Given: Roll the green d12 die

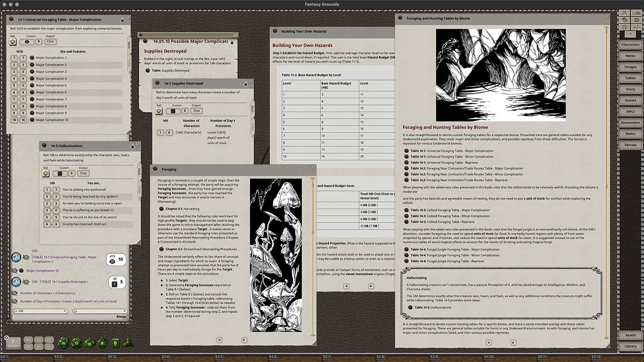Looking at the screenshot, I should click(76, 343).
